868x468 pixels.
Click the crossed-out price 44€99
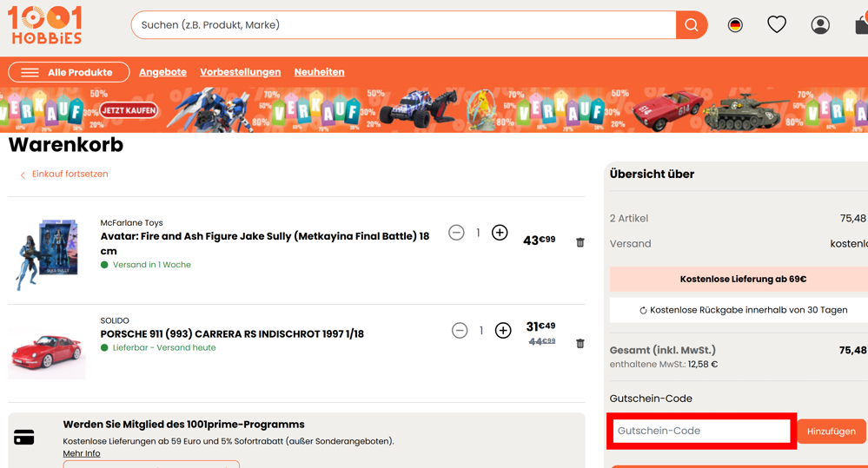coord(542,341)
